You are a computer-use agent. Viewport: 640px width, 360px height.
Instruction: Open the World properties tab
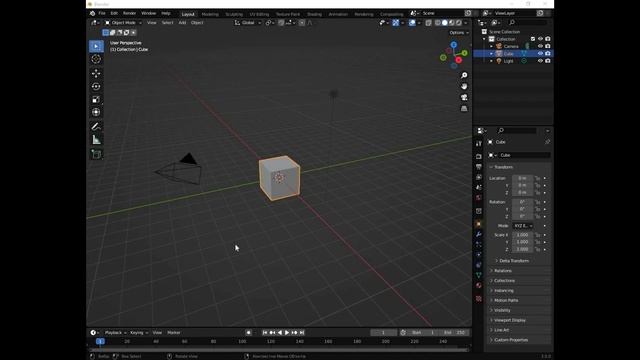point(479,198)
